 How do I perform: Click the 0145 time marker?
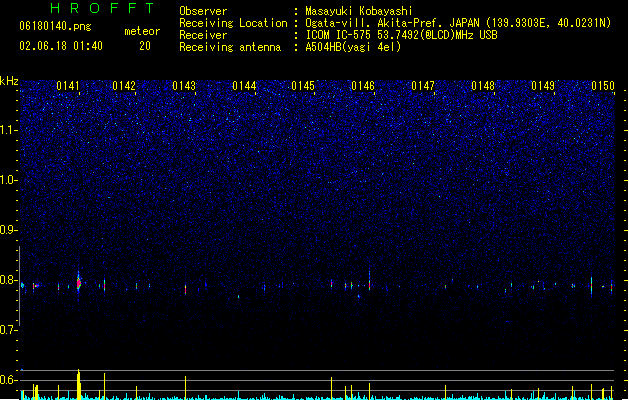click(x=303, y=86)
